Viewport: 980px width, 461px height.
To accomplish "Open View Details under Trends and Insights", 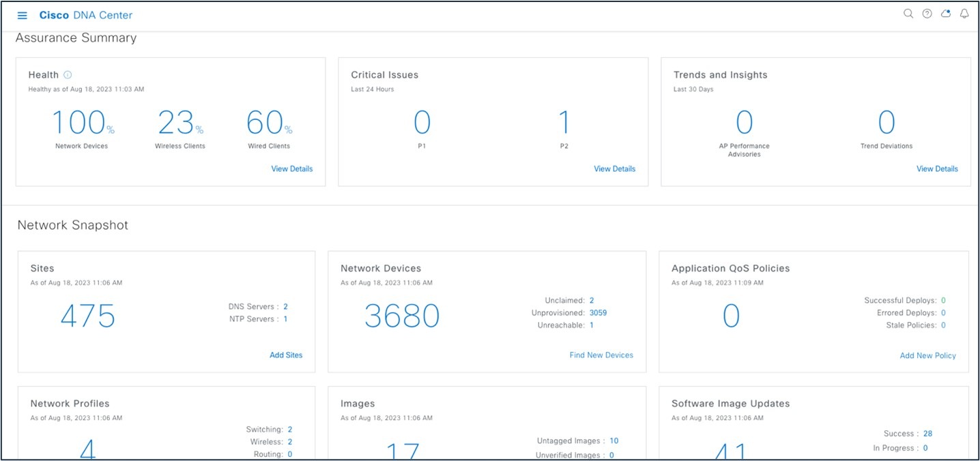I will pos(937,168).
